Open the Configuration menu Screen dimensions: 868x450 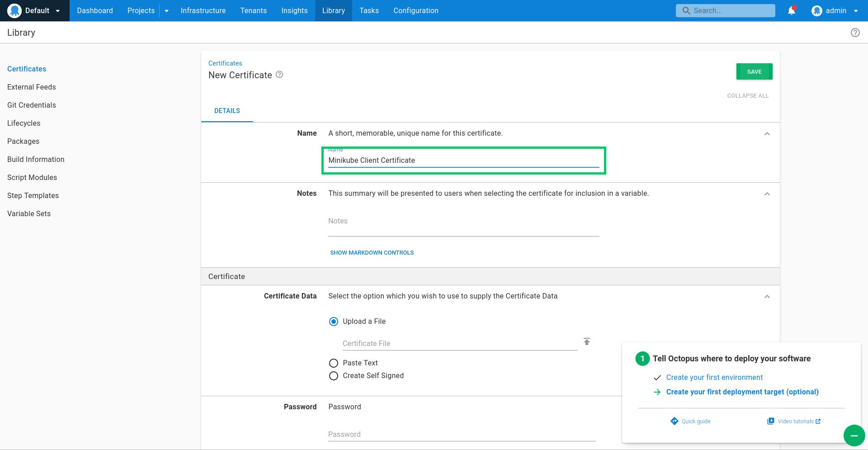pos(416,10)
